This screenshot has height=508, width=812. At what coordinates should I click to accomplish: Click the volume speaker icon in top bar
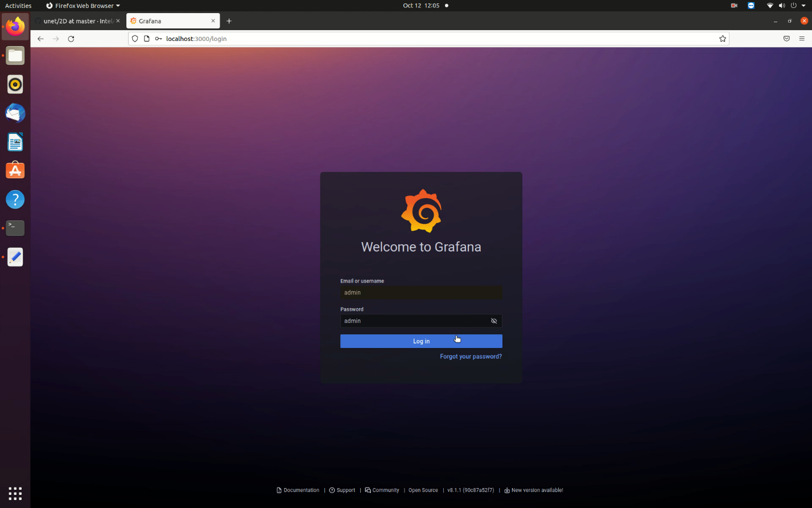click(x=782, y=6)
